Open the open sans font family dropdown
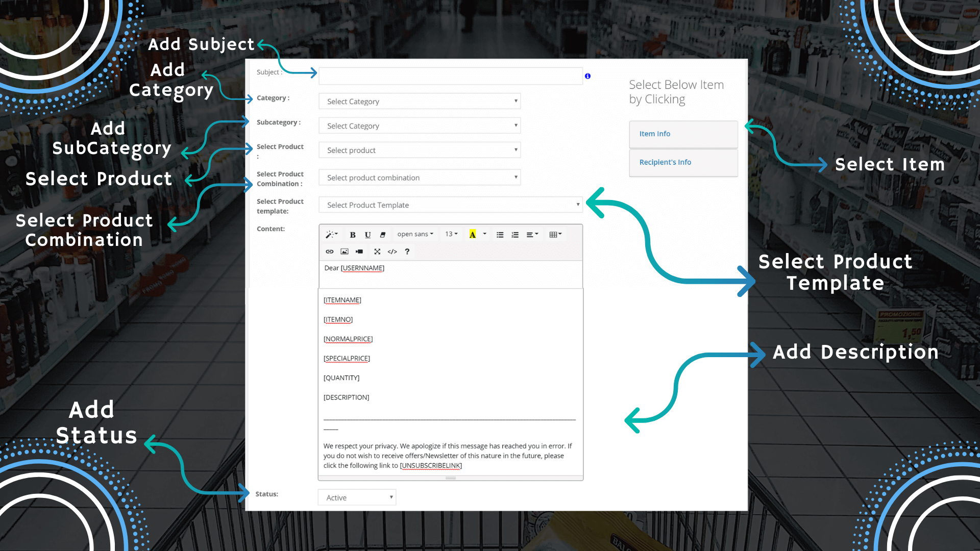The image size is (980, 551). 415,234
